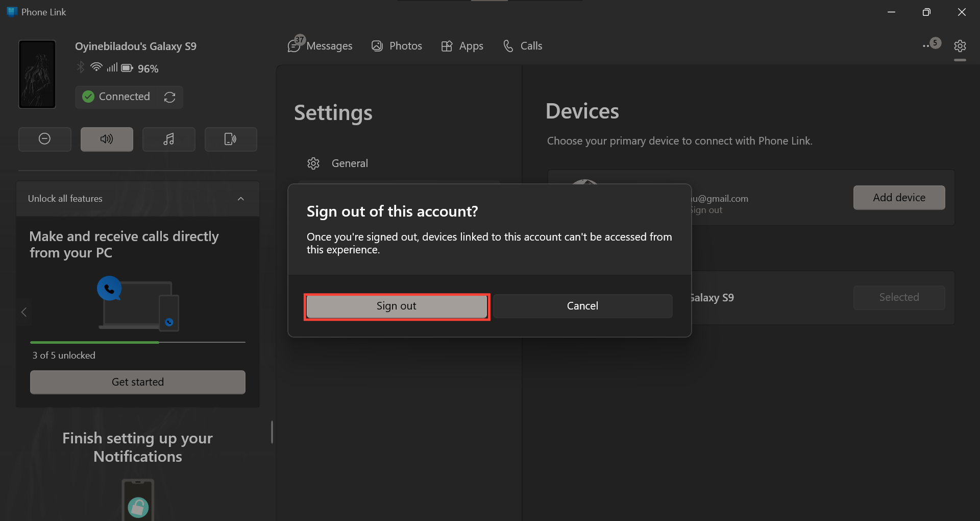Viewport: 980px width, 521px height.
Task: Switch to the Apps section
Action: coord(462,45)
